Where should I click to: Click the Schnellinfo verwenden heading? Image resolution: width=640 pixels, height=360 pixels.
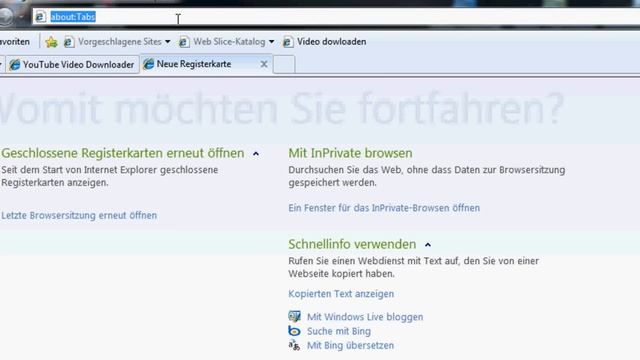[x=352, y=244]
